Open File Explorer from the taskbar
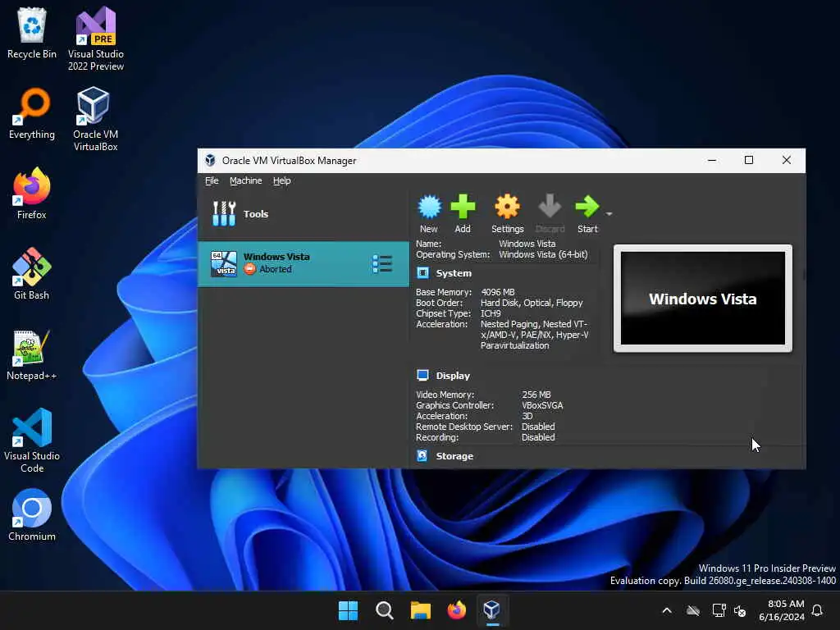This screenshot has width=840, height=630. click(x=421, y=610)
